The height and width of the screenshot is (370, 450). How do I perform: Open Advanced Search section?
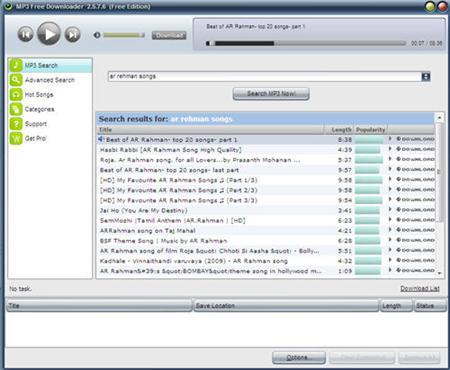pyautogui.click(x=50, y=80)
